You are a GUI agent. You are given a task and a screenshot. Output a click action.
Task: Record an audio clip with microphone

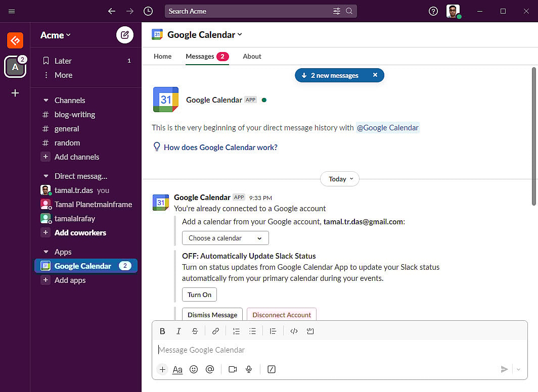click(249, 369)
